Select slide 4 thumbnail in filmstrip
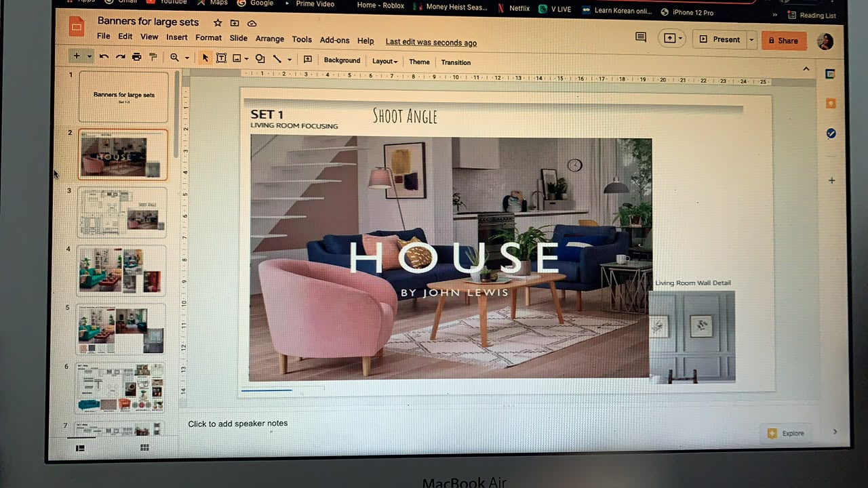 [x=121, y=270]
